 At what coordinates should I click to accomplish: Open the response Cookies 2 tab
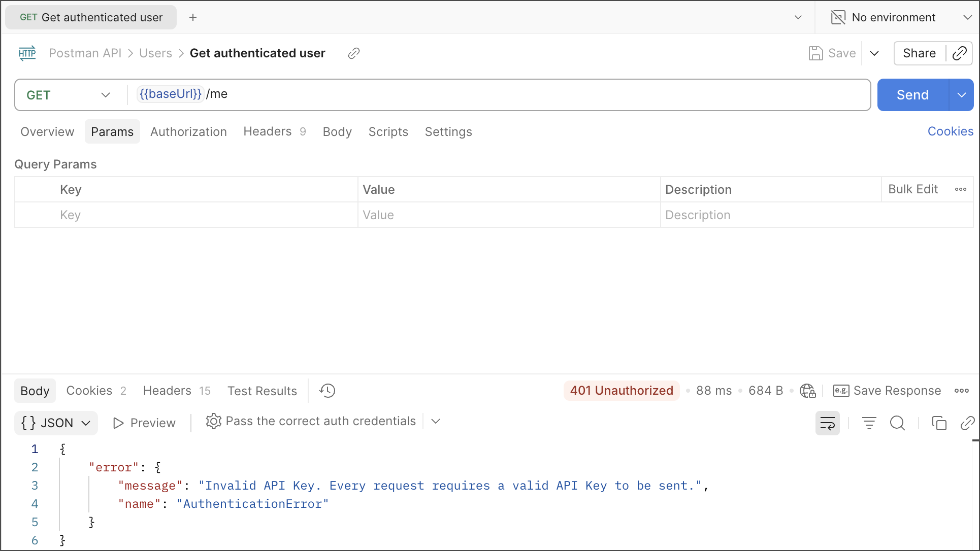click(96, 391)
